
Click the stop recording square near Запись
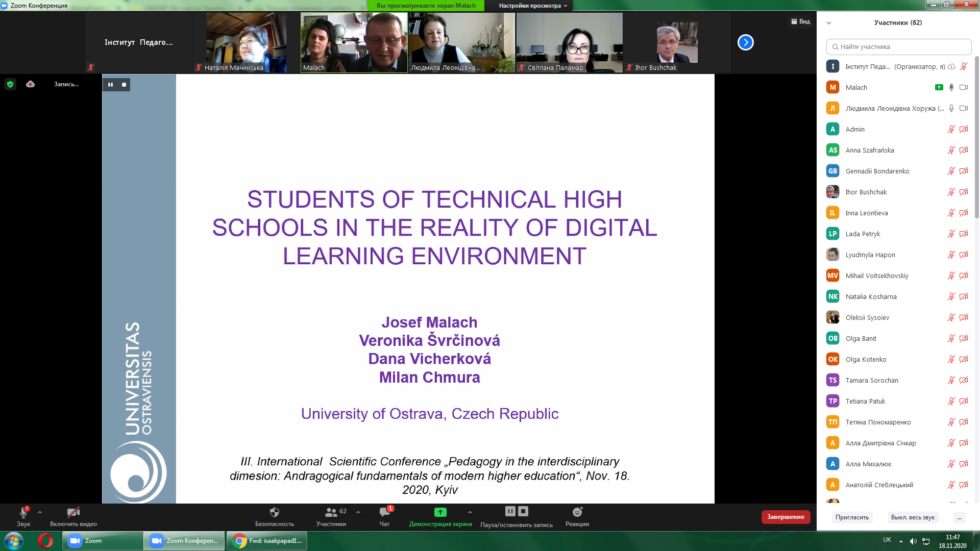[124, 85]
